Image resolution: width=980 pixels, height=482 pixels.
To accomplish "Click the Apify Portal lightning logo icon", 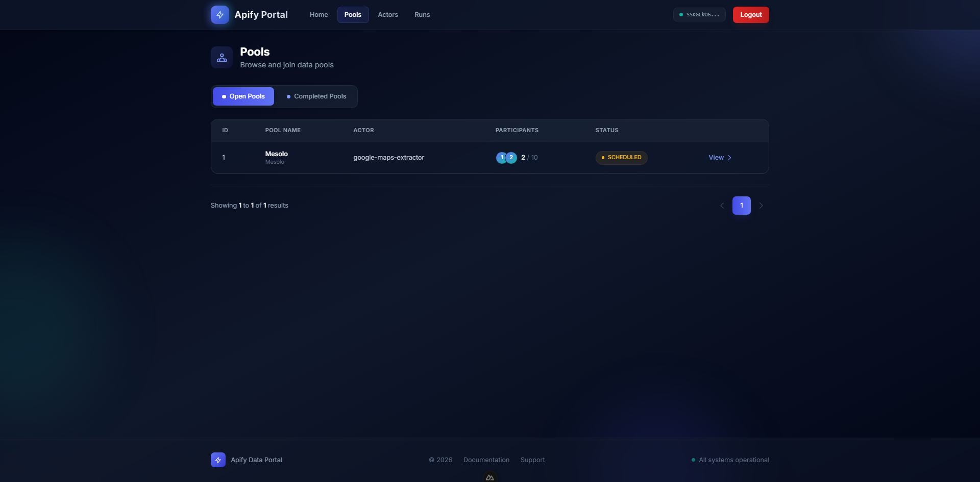I will pos(219,15).
